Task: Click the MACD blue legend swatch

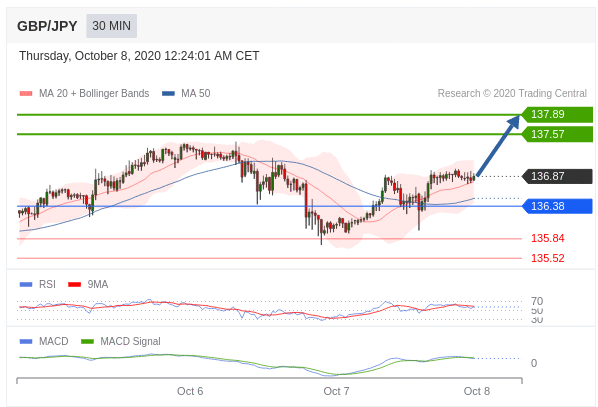Action: pyautogui.click(x=26, y=341)
